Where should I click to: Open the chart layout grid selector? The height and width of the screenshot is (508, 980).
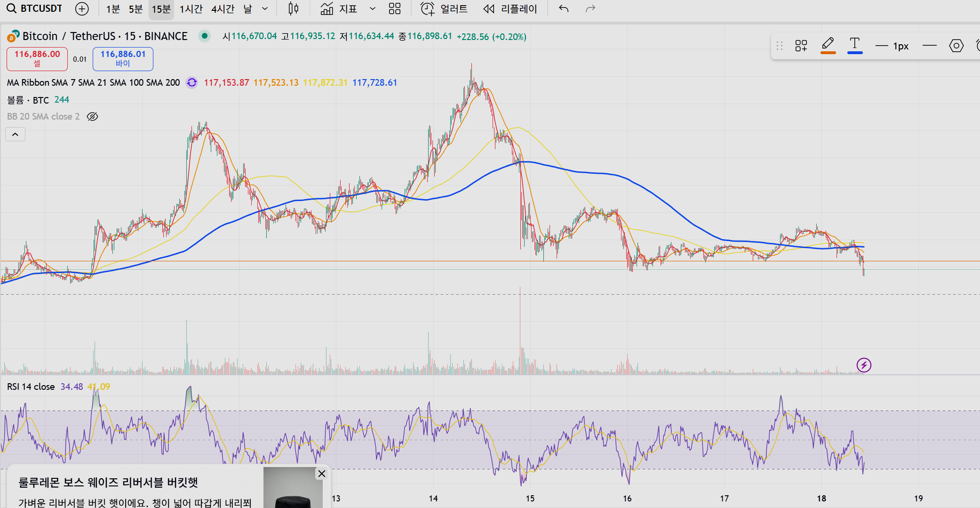point(395,9)
